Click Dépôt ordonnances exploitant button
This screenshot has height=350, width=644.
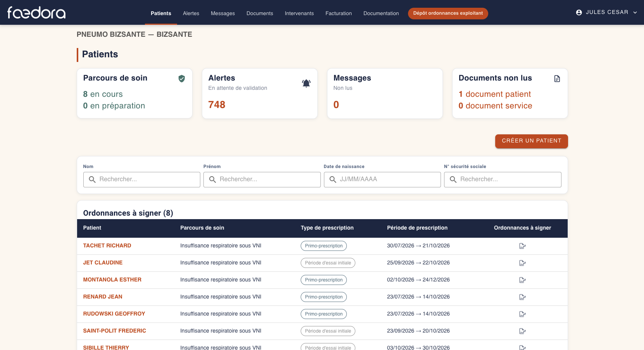point(448,13)
